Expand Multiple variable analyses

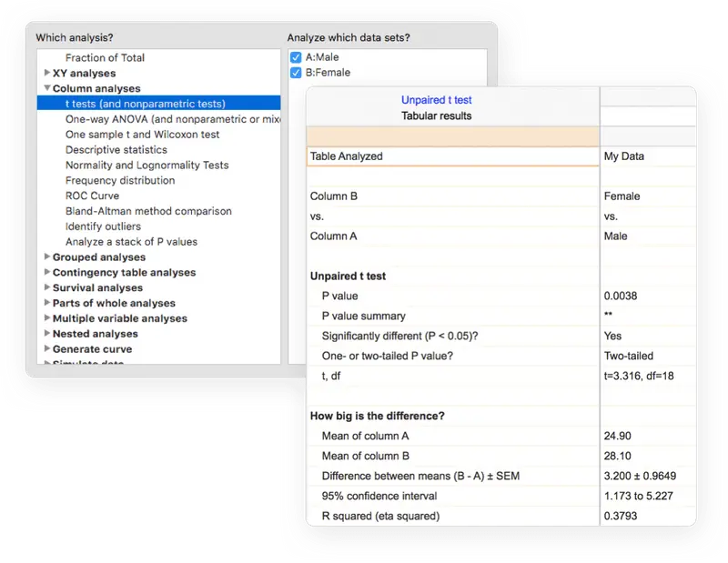tap(47, 318)
